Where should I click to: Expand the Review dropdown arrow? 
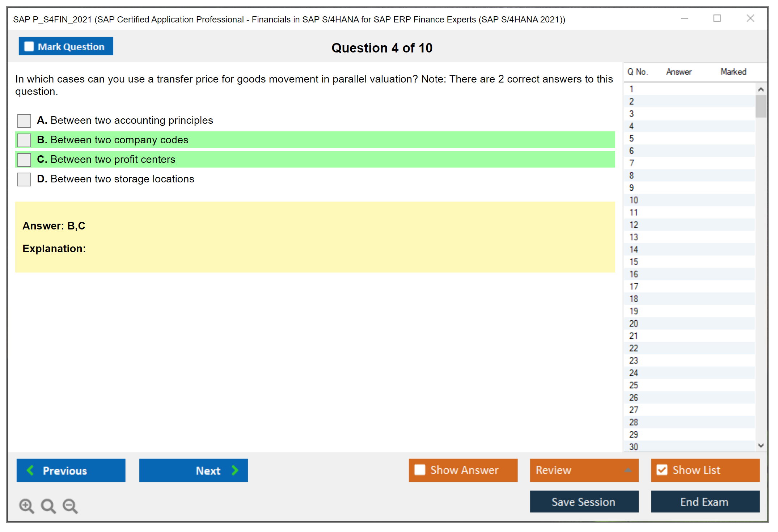(x=628, y=470)
